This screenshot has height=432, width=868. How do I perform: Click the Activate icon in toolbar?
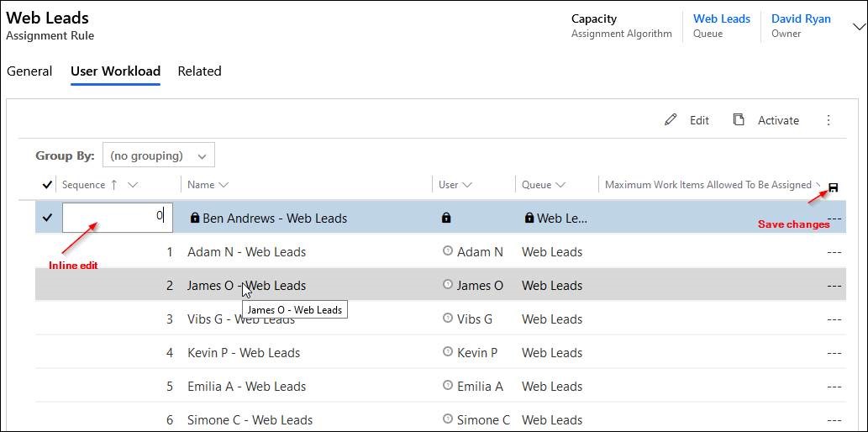coord(739,120)
